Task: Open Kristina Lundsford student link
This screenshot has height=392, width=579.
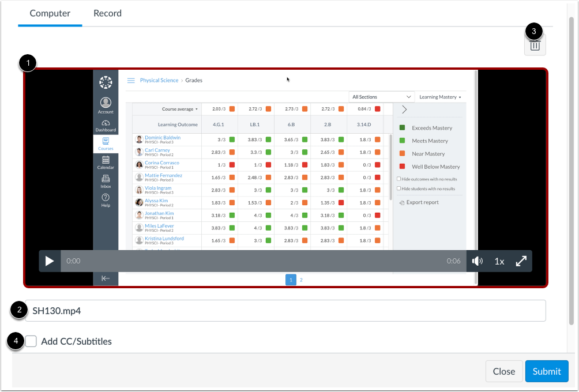Action: point(164,239)
